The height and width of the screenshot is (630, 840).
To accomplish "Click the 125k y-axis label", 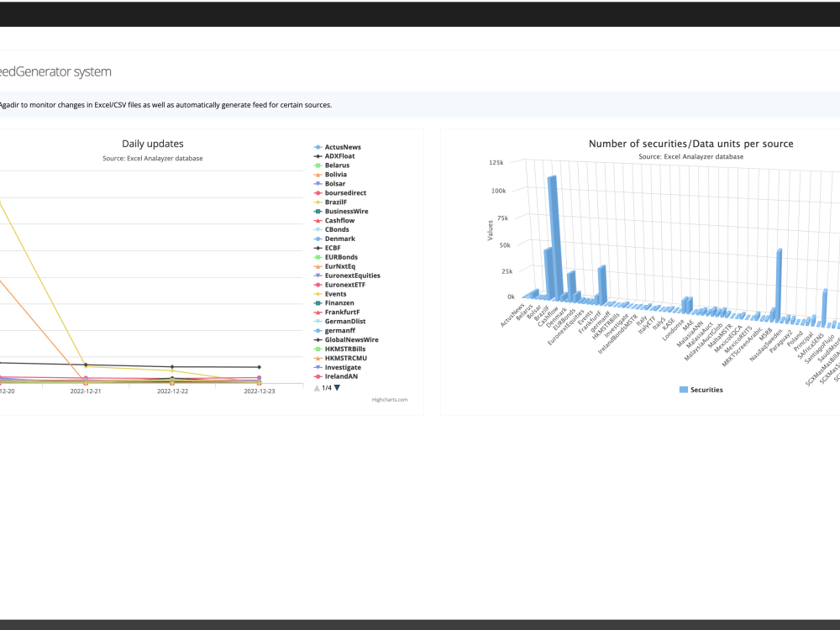I will (496, 162).
